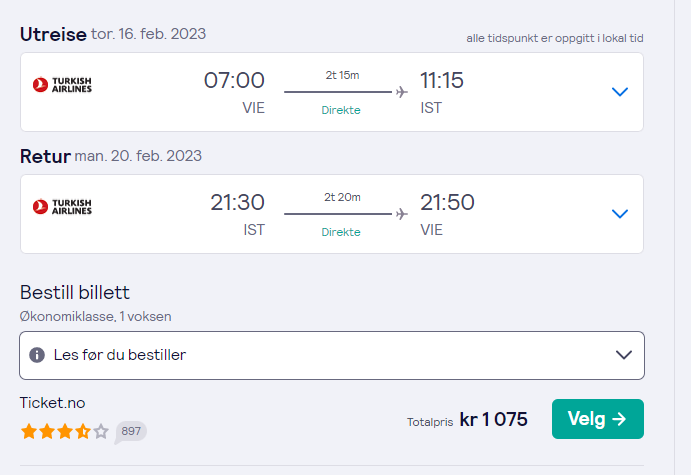
Task: Click the Totalpris kr 1 075 price
Action: coord(467,419)
